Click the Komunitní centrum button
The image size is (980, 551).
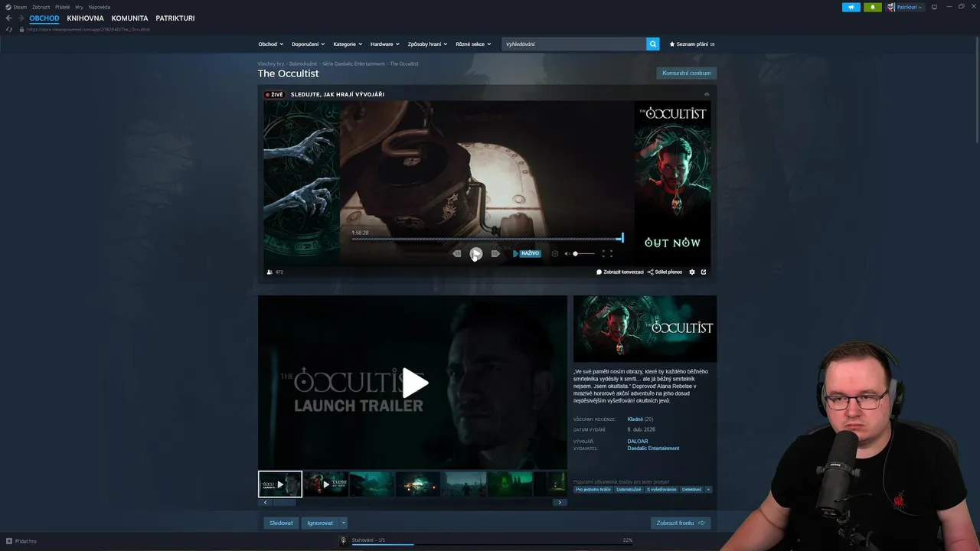click(x=687, y=73)
